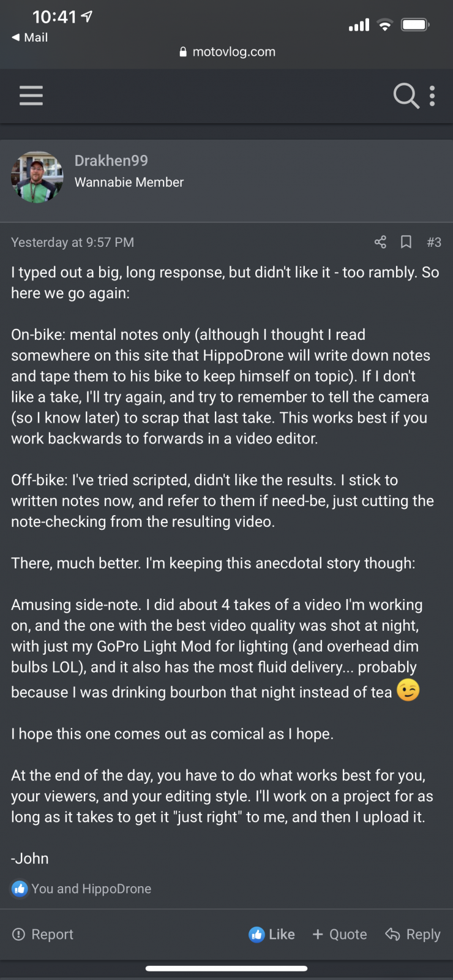Tap the lock icon beside motovlog.com
Image resolution: width=453 pixels, height=980 pixels.
click(183, 52)
